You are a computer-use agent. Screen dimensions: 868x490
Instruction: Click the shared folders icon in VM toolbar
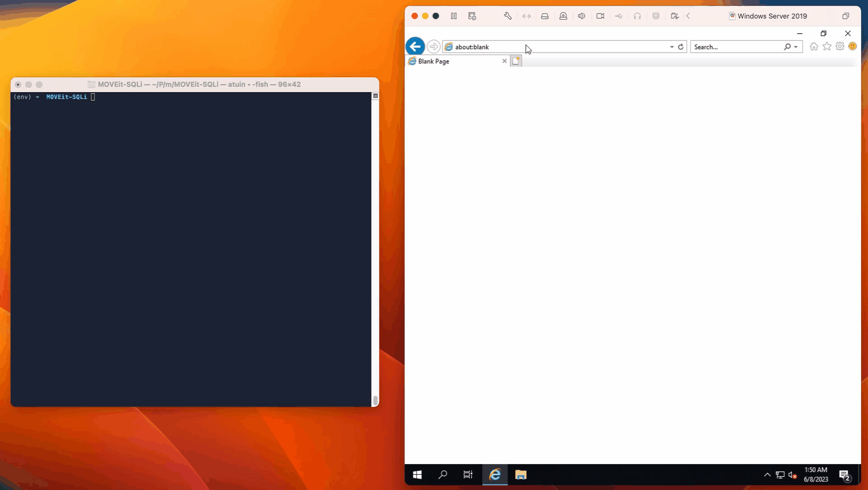click(675, 16)
